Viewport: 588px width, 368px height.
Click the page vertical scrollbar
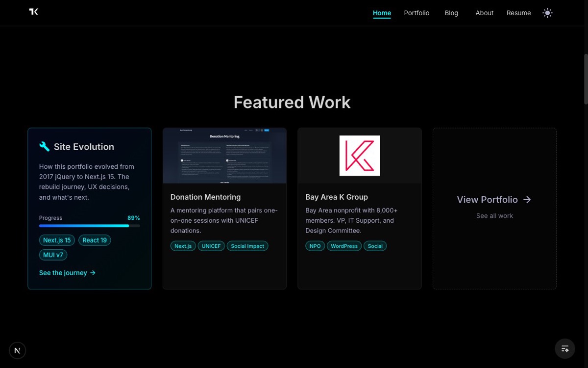coord(586,79)
